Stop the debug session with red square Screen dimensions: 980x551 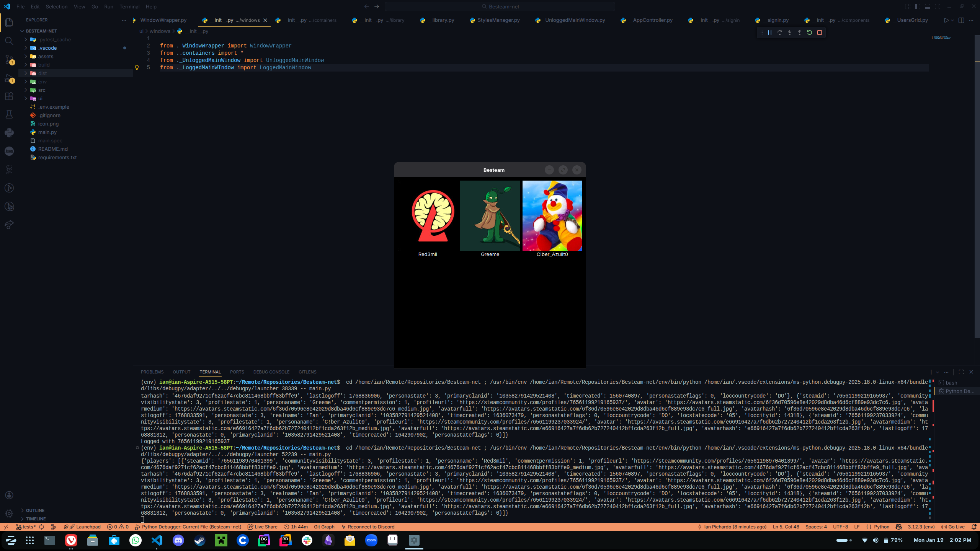point(820,33)
